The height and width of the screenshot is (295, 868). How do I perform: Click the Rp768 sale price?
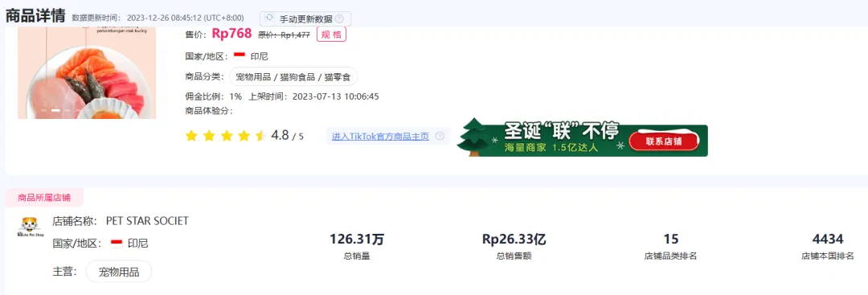point(231,34)
